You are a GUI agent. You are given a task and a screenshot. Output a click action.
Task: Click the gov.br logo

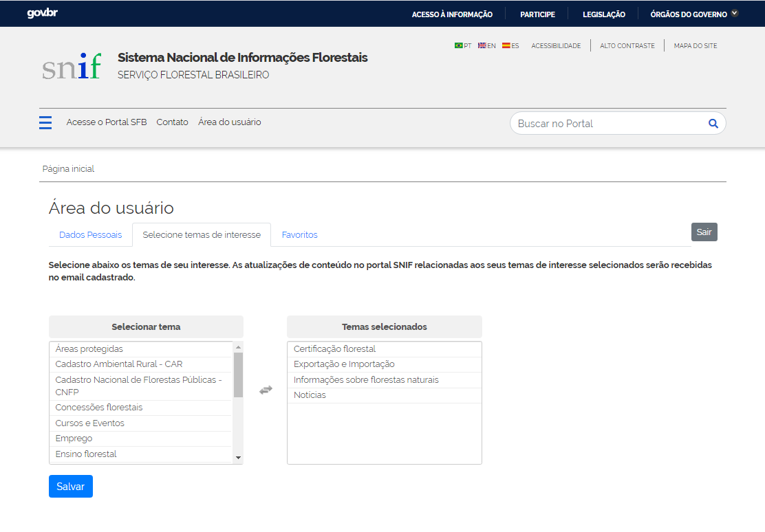pos(42,14)
